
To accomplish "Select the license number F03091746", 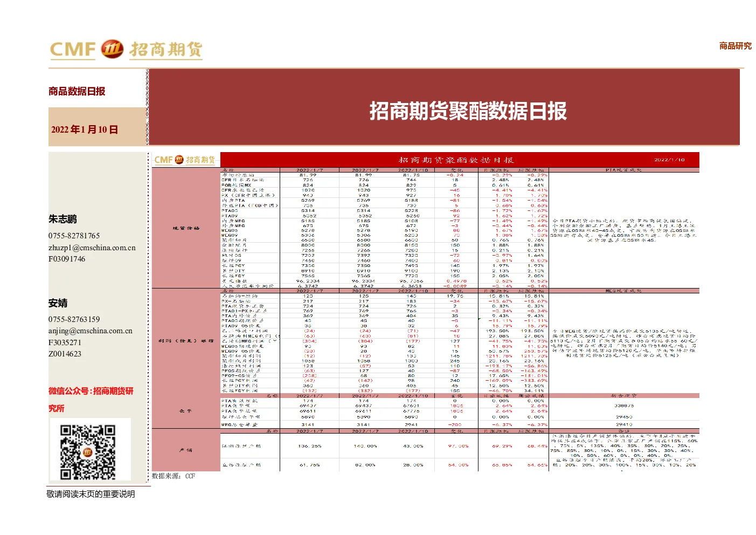I will (67, 259).
